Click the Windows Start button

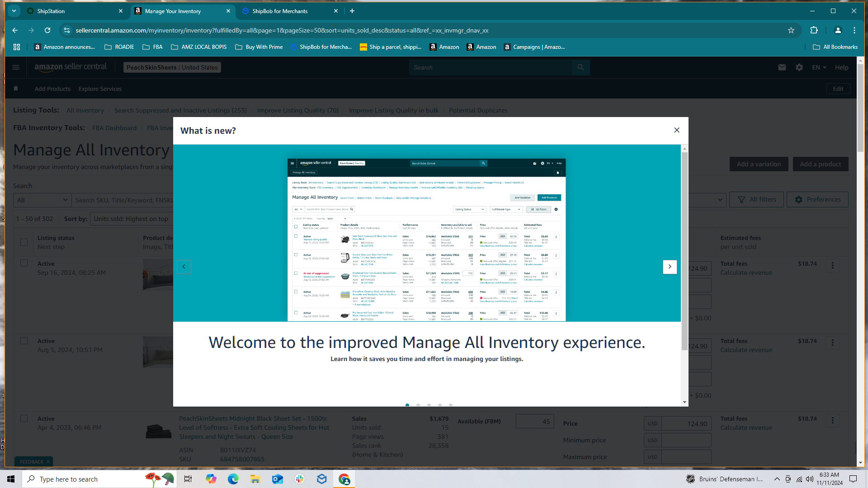coord(11,479)
